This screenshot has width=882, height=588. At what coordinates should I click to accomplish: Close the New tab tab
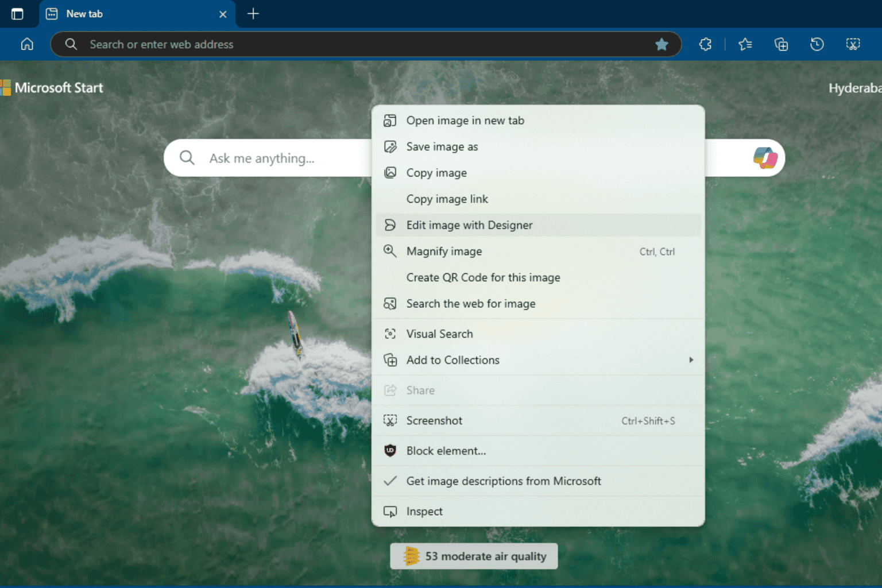point(223,14)
